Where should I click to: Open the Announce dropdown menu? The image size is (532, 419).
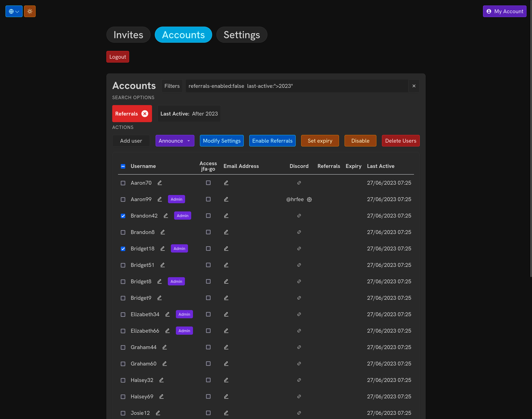click(x=175, y=141)
